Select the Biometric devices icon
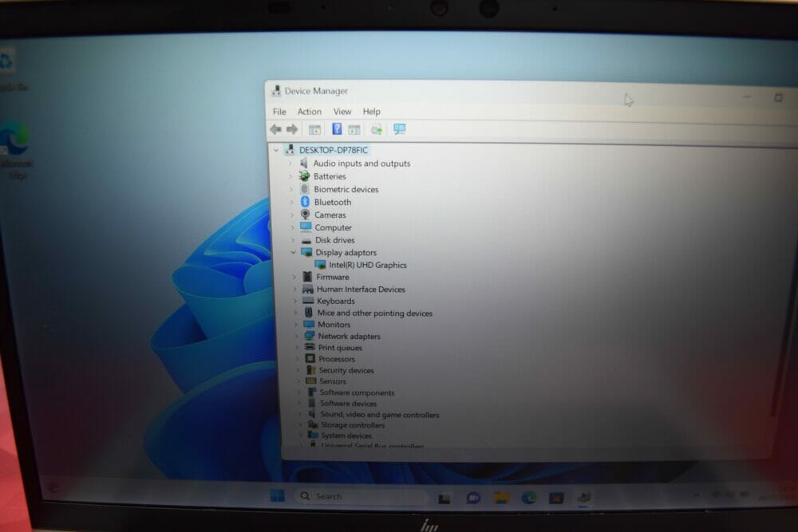This screenshot has width=798, height=532. point(305,189)
